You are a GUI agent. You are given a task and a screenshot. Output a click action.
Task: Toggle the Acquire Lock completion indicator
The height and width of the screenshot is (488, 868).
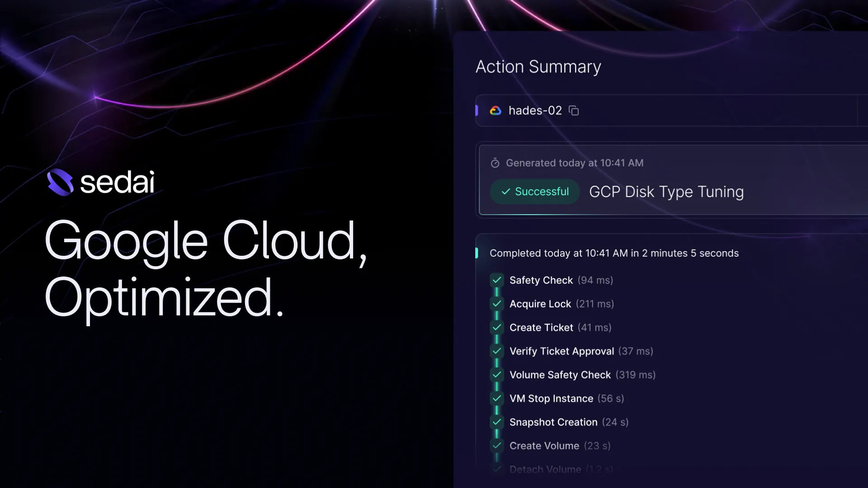497,304
